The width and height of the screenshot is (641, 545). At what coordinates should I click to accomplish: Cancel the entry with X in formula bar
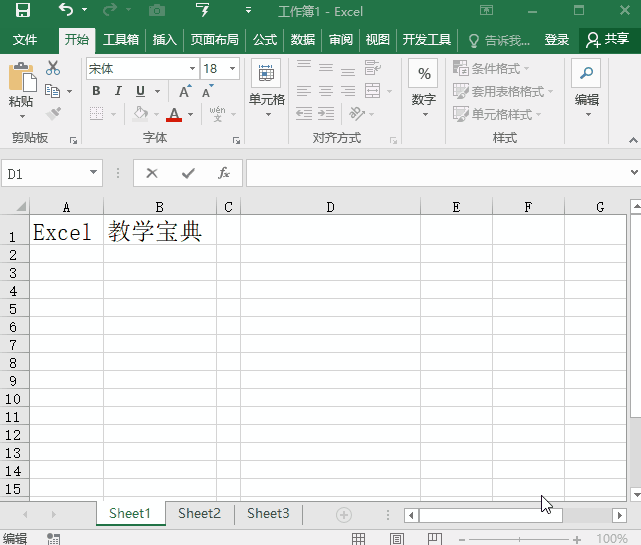click(x=152, y=173)
